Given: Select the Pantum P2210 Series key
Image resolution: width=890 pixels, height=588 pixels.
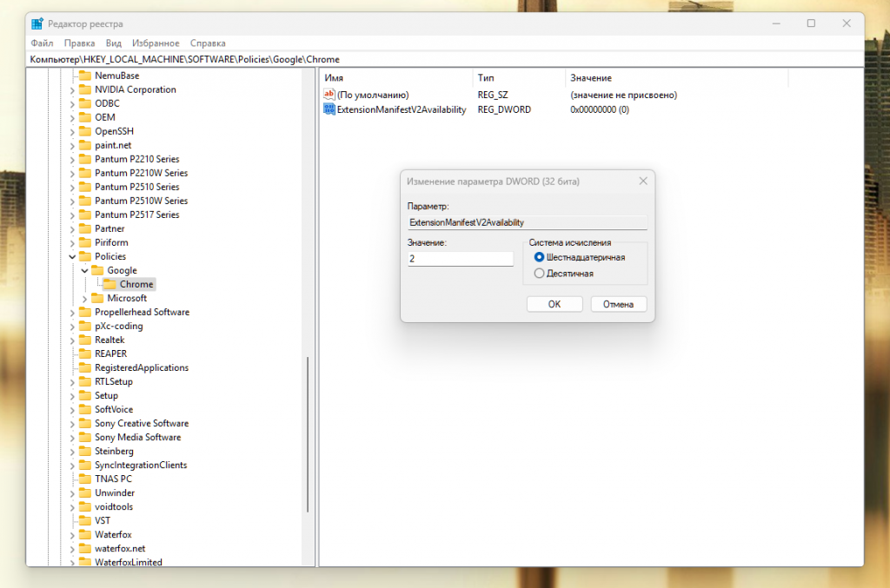Looking at the screenshot, I should coord(136,159).
